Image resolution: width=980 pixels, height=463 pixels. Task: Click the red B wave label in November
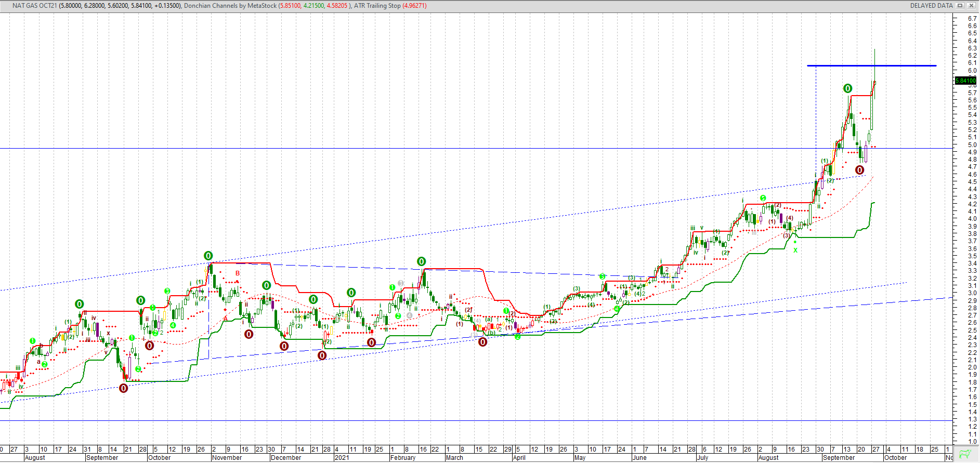point(238,273)
